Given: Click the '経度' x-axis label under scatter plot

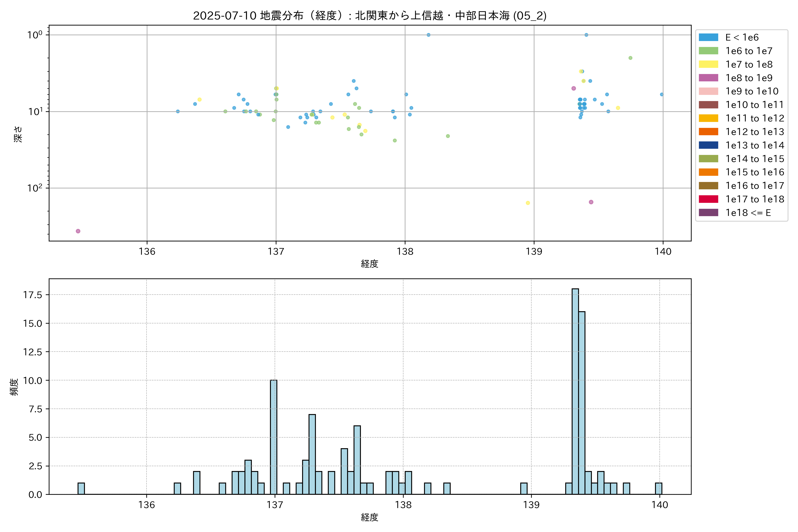Looking at the screenshot, I should point(370,264).
